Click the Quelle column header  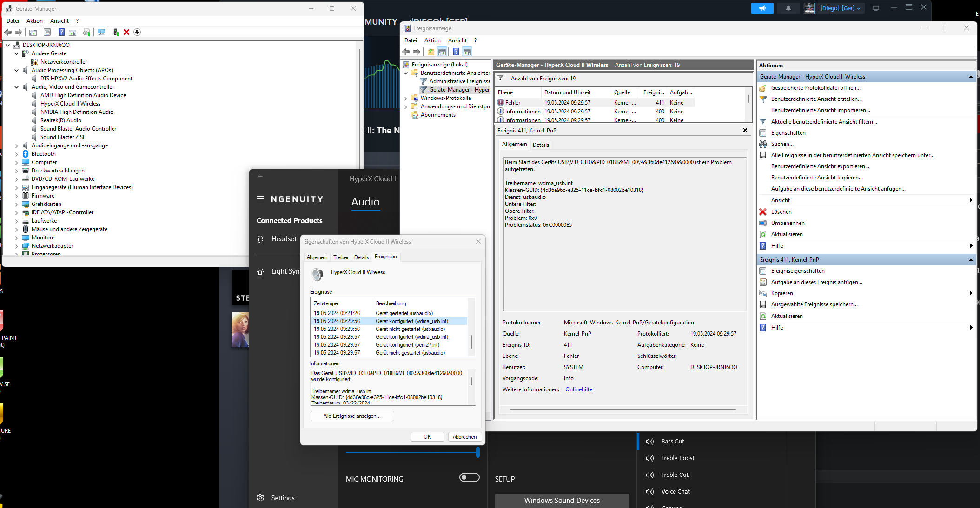pyautogui.click(x=625, y=92)
